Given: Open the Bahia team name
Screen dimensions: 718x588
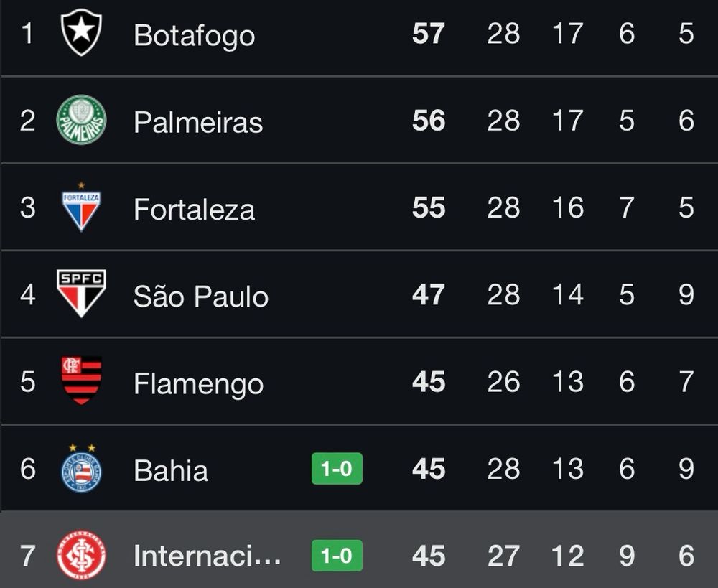Looking at the screenshot, I should click(x=171, y=470).
